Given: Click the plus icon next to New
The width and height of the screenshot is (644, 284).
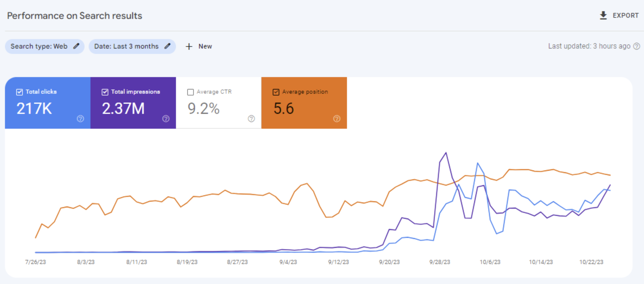Looking at the screenshot, I should (189, 46).
